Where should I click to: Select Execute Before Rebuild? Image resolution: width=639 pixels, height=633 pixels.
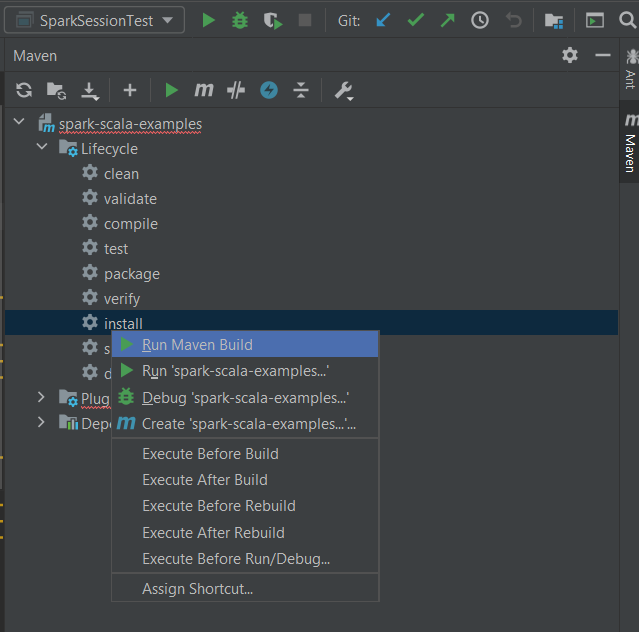(x=245, y=506)
